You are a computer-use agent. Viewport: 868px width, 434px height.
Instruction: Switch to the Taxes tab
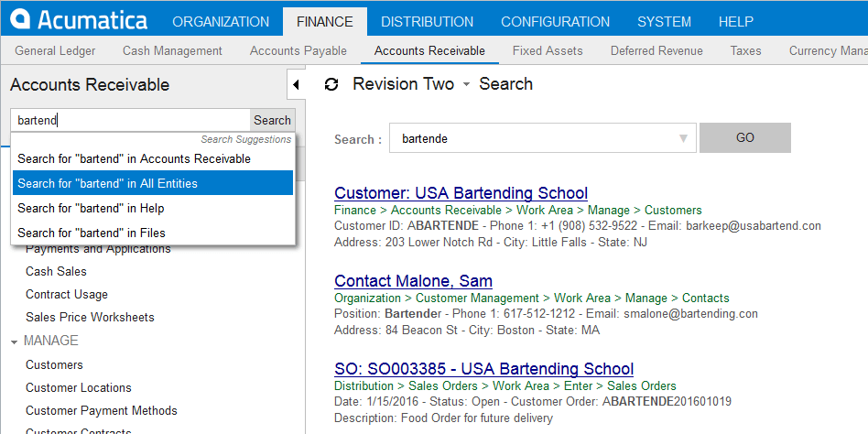(745, 51)
